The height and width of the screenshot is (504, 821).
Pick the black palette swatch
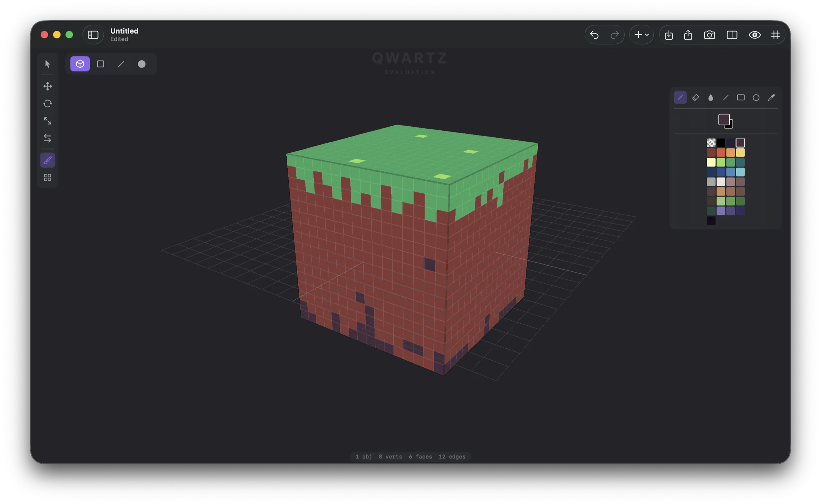point(721,143)
